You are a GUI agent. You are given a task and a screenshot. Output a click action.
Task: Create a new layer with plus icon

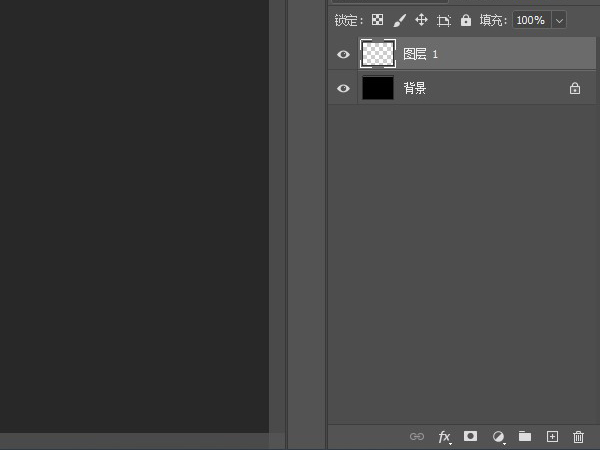tap(552, 437)
